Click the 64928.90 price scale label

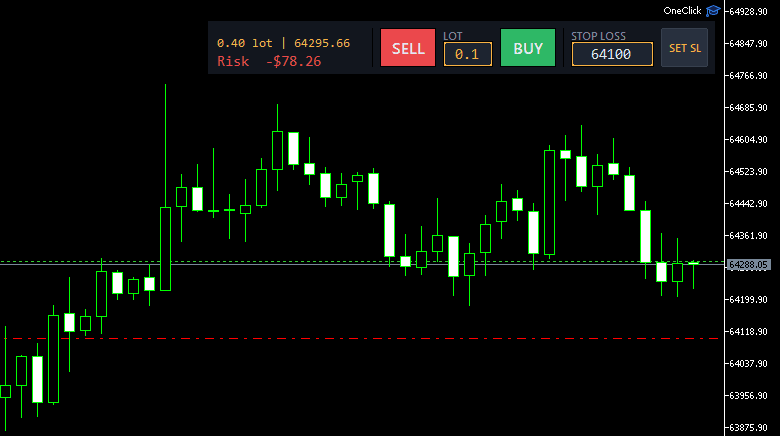pyautogui.click(x=748, y=11)
